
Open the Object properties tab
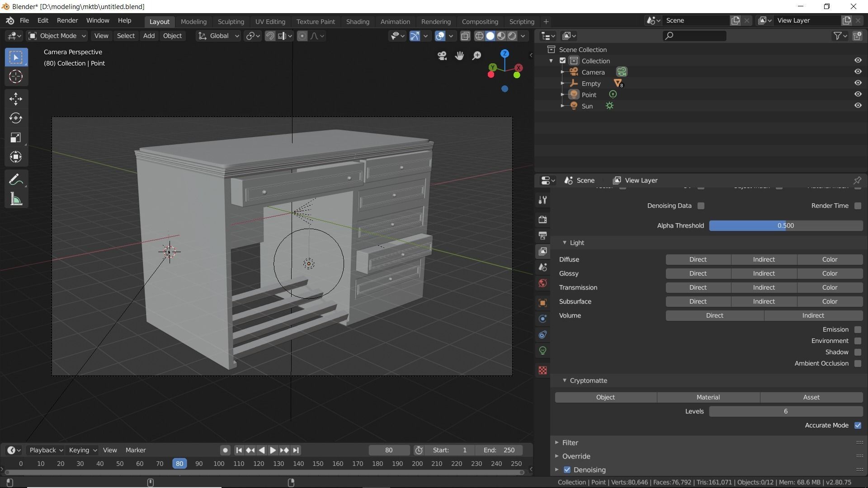[543, 303]
